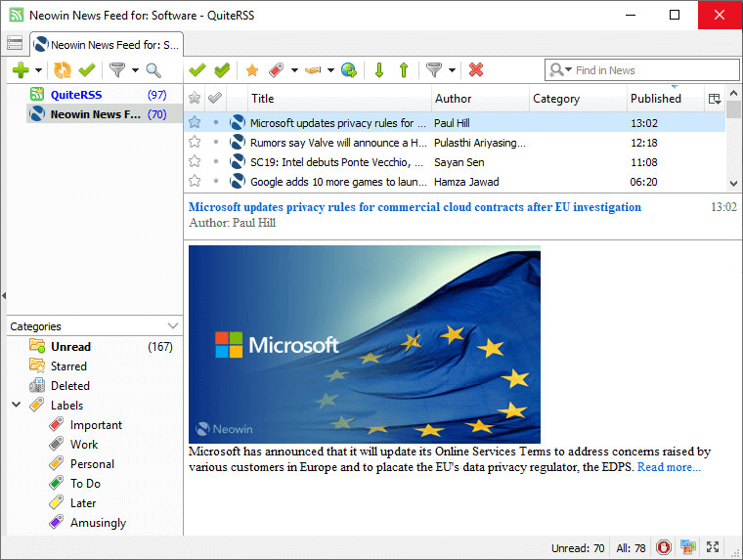743x560 pixels.
Task: Delete news with red X icon
Action: [x=476, y=69]
